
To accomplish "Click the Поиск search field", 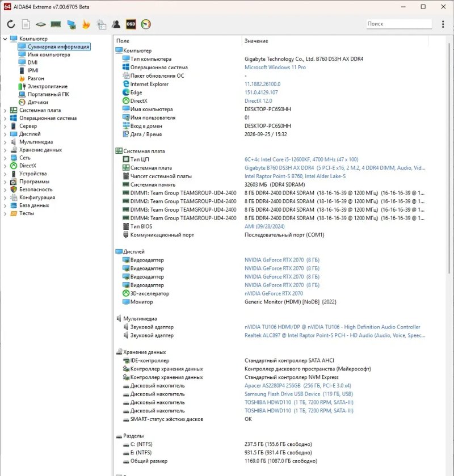I will (x=399, y=24).
